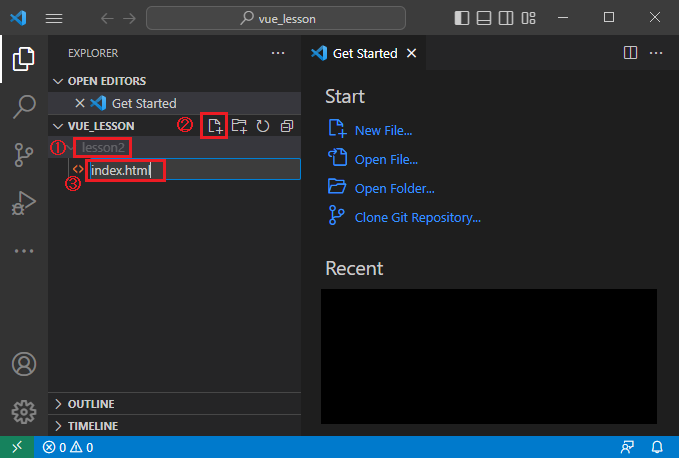Open the Explorer view in activity bar

23,59
